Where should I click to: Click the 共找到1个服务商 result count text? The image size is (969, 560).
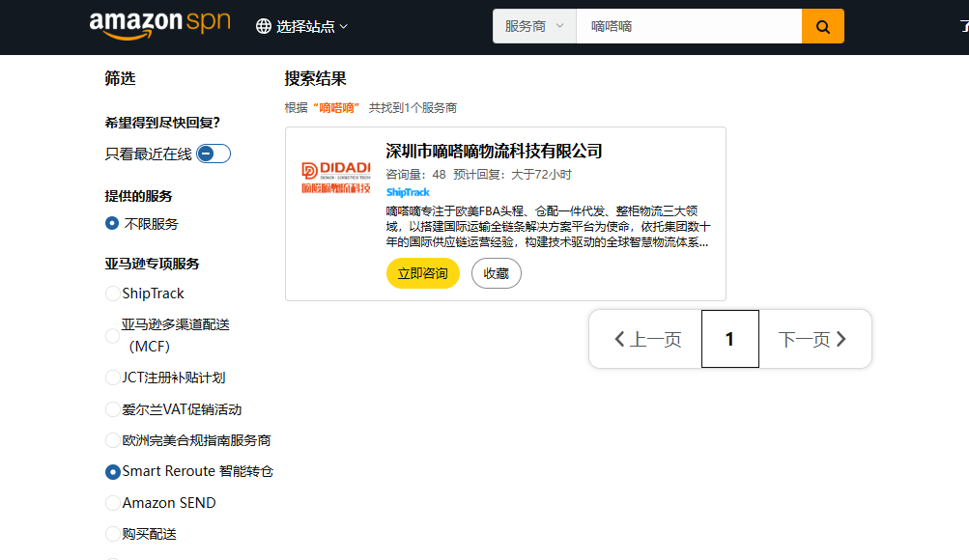click(413, 107)
